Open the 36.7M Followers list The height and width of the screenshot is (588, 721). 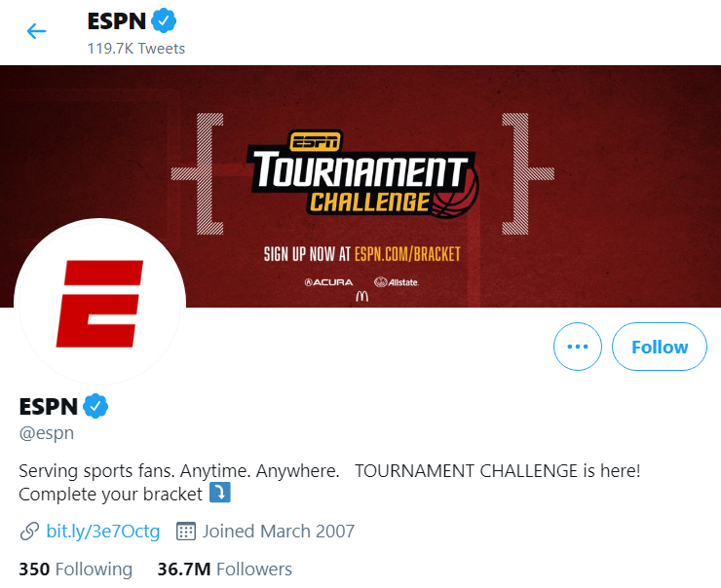[x=224, y=569]
